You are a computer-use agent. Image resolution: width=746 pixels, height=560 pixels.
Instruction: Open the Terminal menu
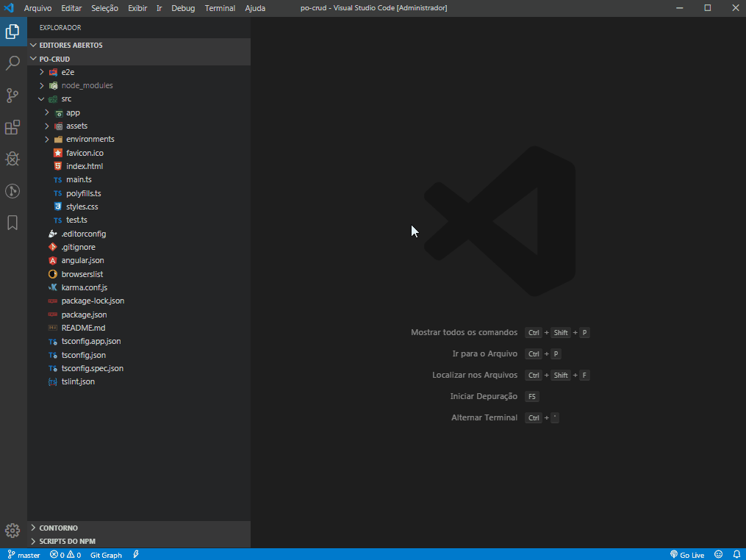220,8
